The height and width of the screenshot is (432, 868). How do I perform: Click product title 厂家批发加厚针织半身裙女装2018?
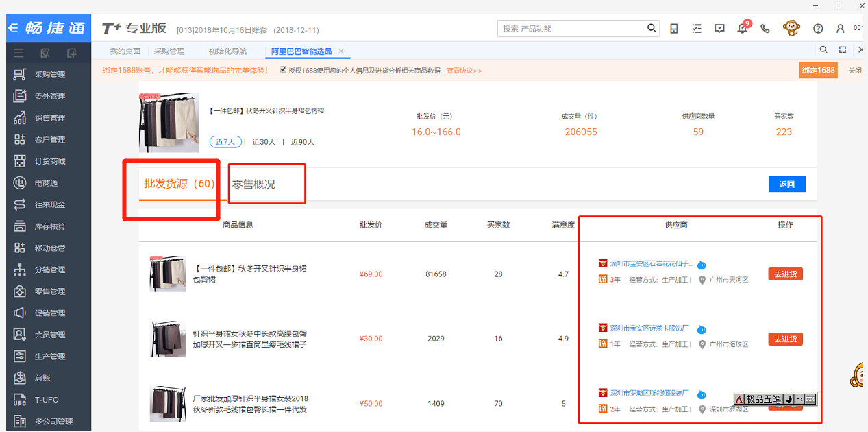pos(250,398)
